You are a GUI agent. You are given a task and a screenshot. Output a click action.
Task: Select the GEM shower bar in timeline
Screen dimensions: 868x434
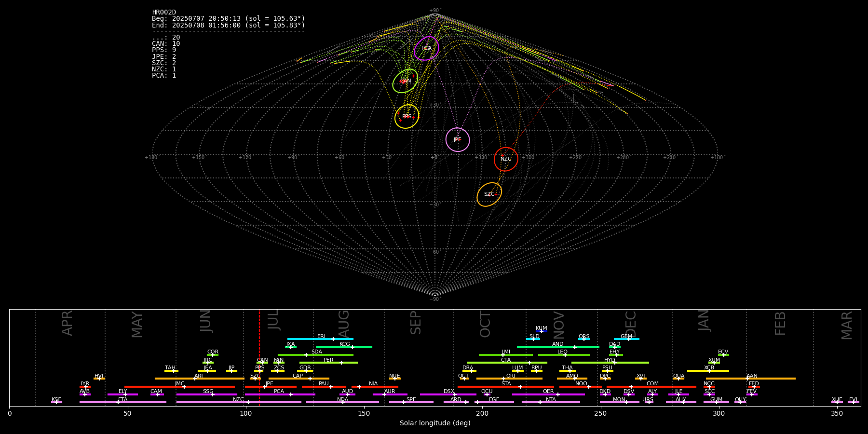click(x=626, y=339)
